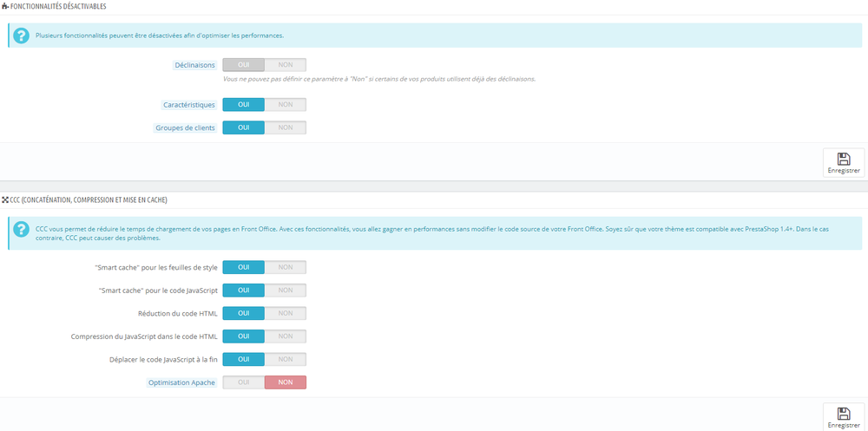Set Déplacer le code JavaScript à la fin to OUI
The image size is (868, 431).
pos(244,360)
